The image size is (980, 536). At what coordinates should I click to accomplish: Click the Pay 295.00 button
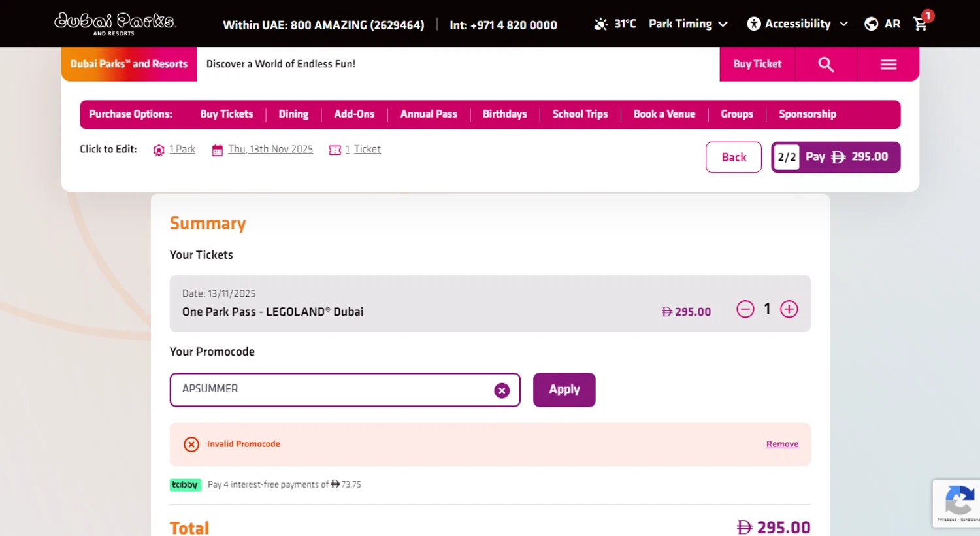coord(836,157)
